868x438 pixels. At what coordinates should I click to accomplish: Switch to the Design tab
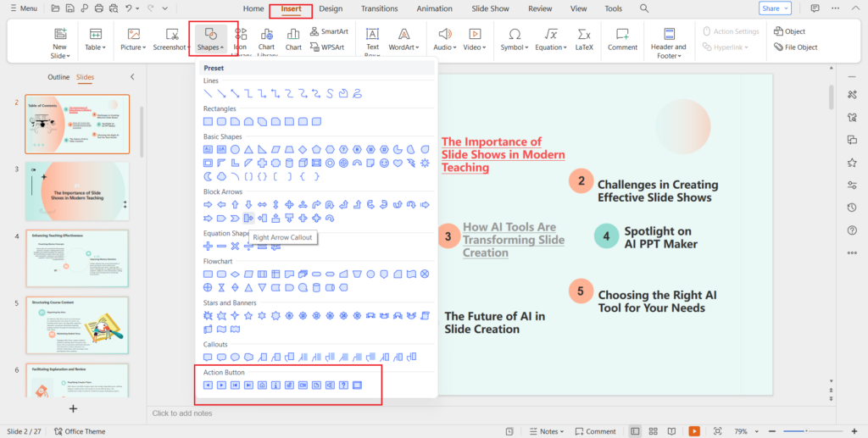(331, 8)
